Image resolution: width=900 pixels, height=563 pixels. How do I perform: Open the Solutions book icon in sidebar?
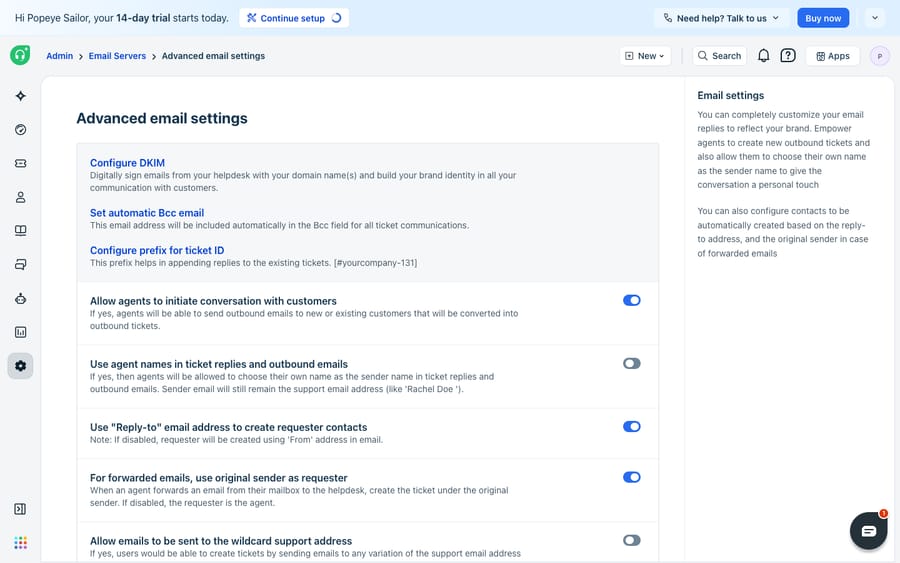(21, 231)
